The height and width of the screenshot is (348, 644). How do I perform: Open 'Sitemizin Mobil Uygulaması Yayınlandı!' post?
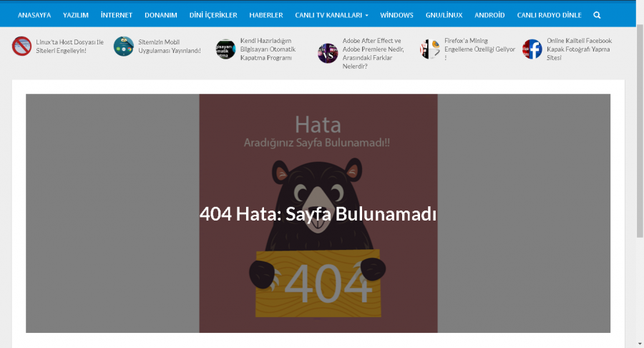(x=169, y=47)
